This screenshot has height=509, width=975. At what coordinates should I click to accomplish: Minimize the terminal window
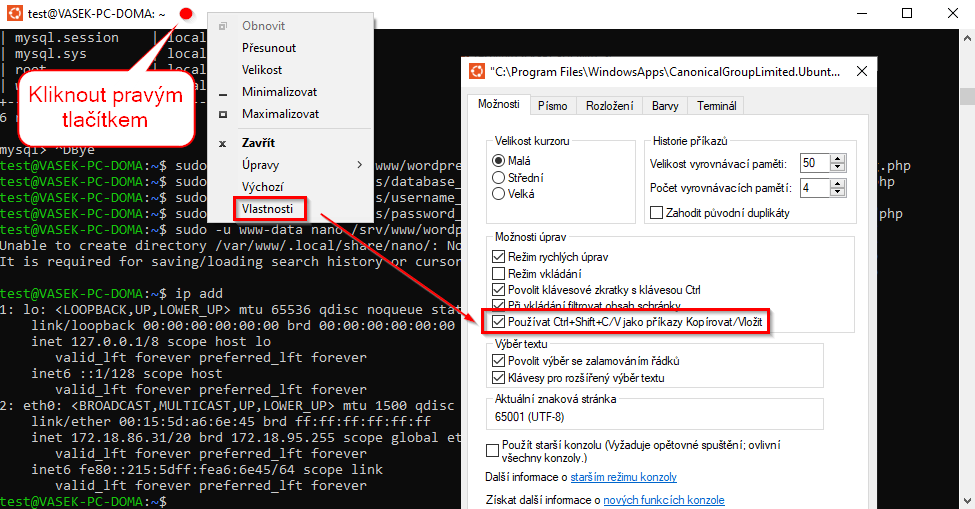coord(861,13)
